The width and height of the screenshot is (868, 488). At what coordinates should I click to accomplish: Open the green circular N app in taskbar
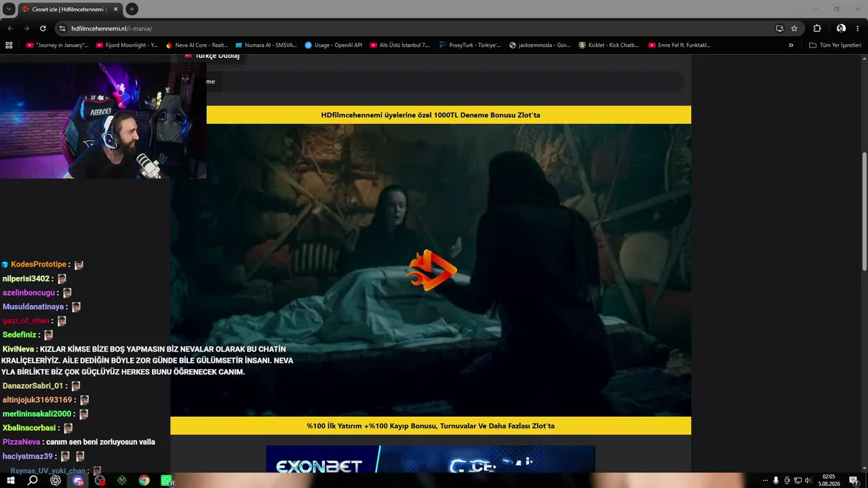tap(122, 481)
